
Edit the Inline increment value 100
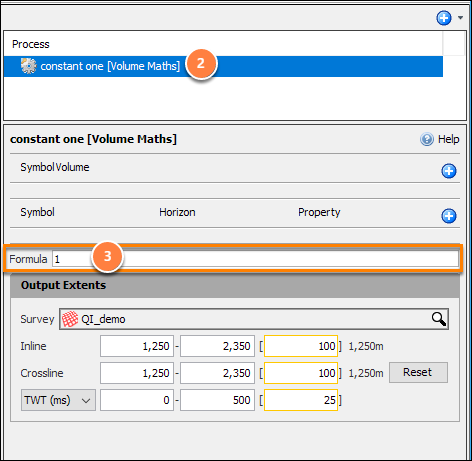coord(301,346)
